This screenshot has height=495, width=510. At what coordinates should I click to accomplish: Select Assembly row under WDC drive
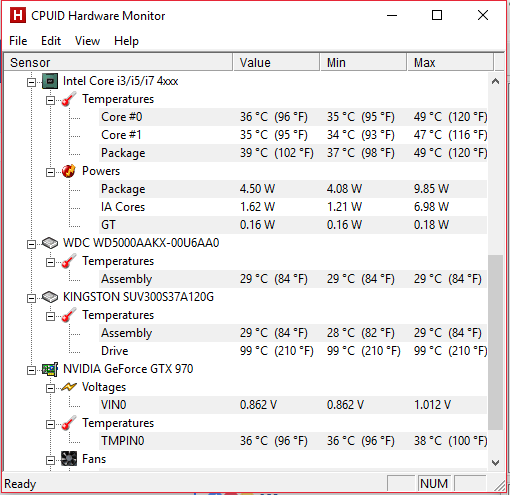pyautogui.click(x=293, y=279)
